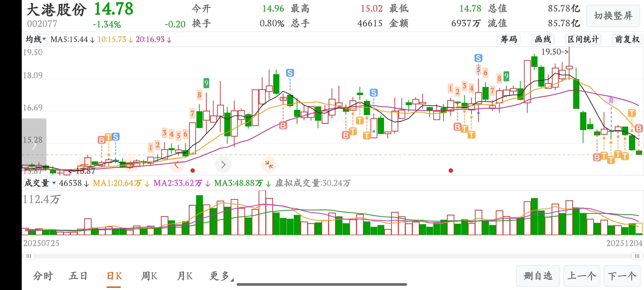Click the left red dot timeline marker
Screen dimensions: 644x290
pyautogui.click(x=192, y=171)
